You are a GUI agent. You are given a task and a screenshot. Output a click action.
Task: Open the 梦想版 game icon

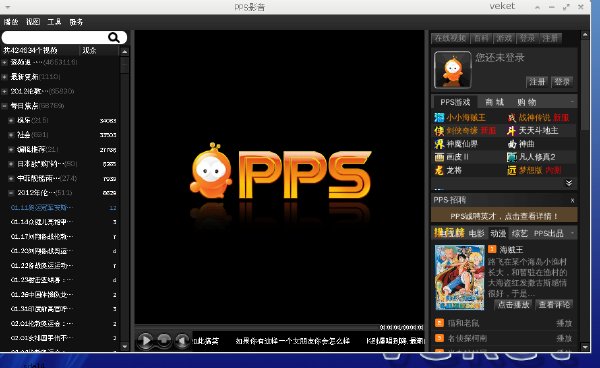point(512,170)
